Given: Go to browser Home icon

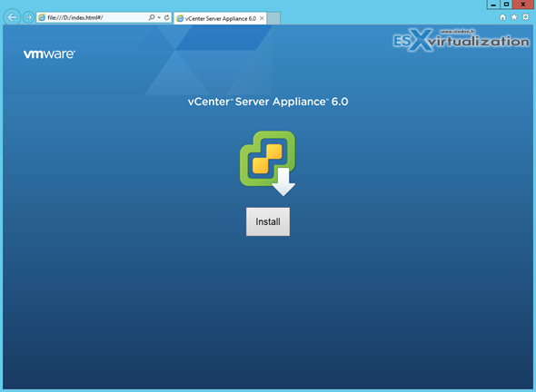Looking at the screenshot, I should [502, 17].
